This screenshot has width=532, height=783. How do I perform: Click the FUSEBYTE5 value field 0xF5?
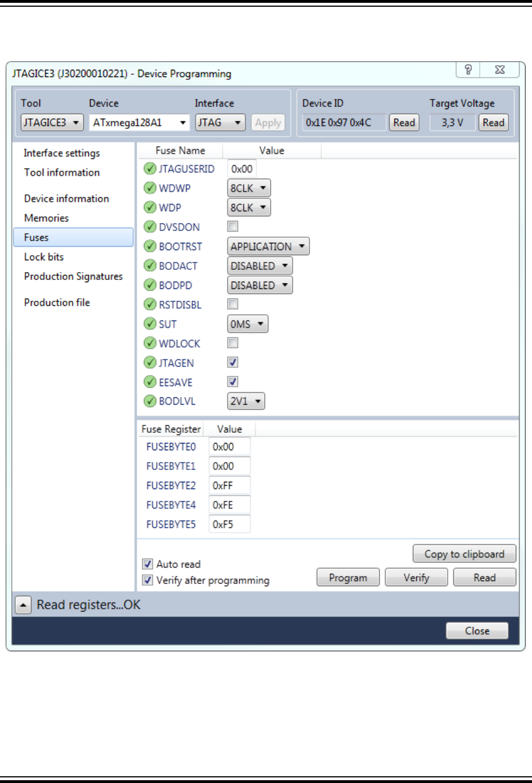tap(230, 524)
